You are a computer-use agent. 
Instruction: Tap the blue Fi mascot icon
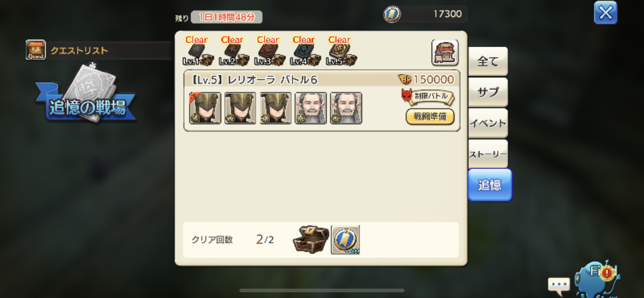coord(596,279)
